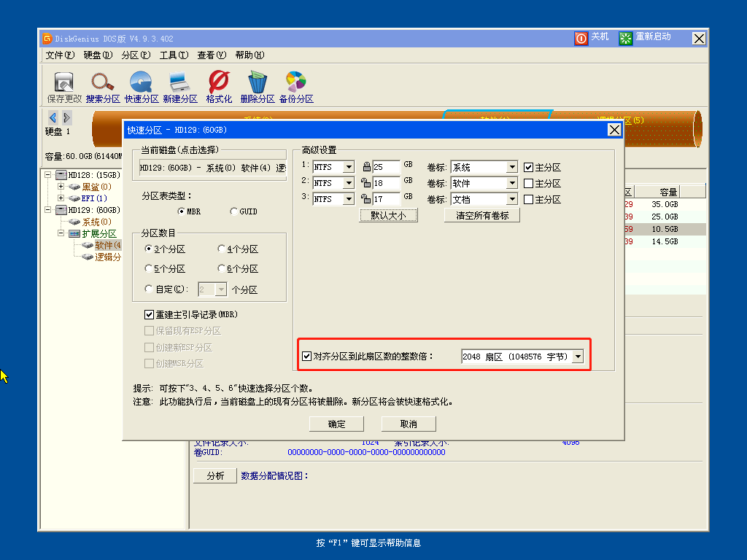Click the 清空所有卷标 button

(482, 215)
